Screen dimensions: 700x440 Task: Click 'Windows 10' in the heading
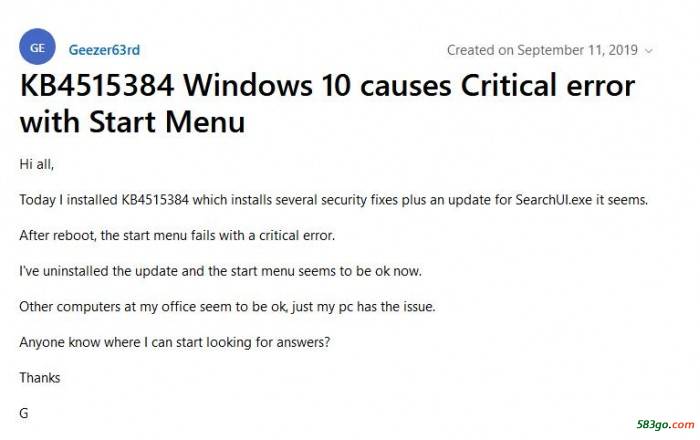(267, 85)
